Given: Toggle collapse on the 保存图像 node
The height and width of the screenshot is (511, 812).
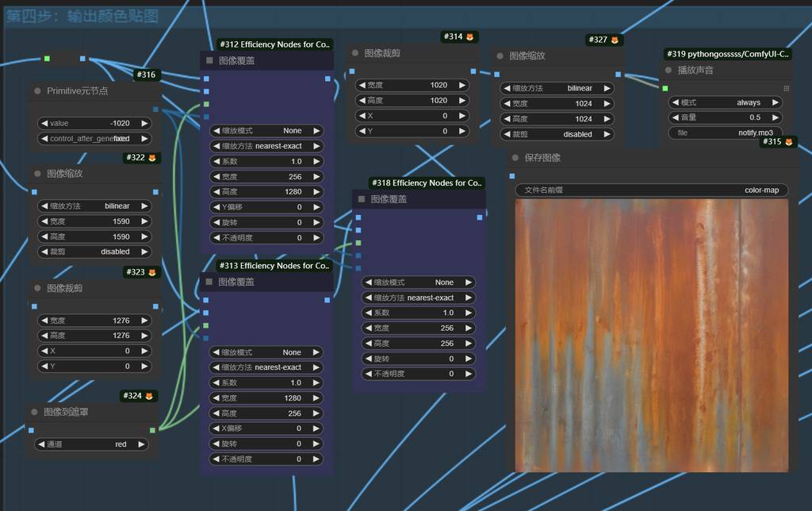Looking at the screenshot, I should tap(515, 158).
